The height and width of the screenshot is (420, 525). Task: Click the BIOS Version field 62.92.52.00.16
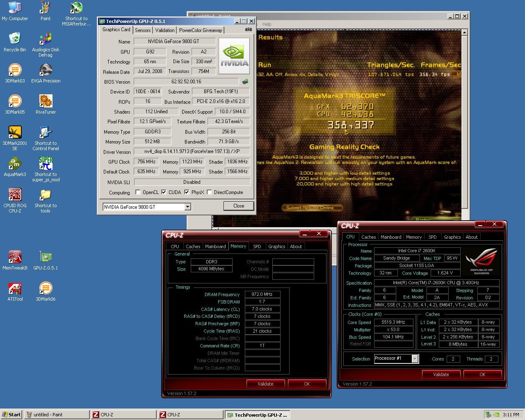[x=186, y=82]
